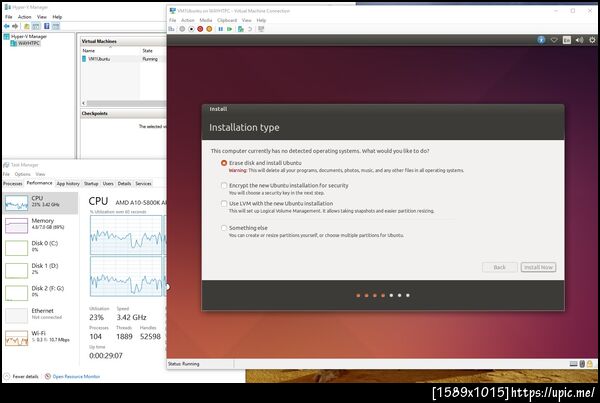600x403 pixels.
Task: Switch to App history tab in Task Manager
Action: tap(68, 184)
